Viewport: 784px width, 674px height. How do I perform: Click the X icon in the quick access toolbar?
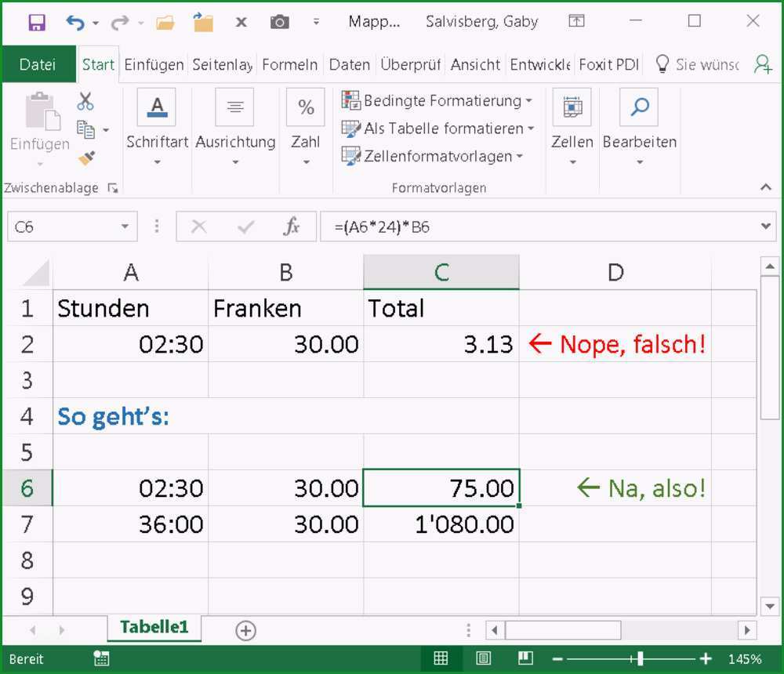click(x=241, y=22)
